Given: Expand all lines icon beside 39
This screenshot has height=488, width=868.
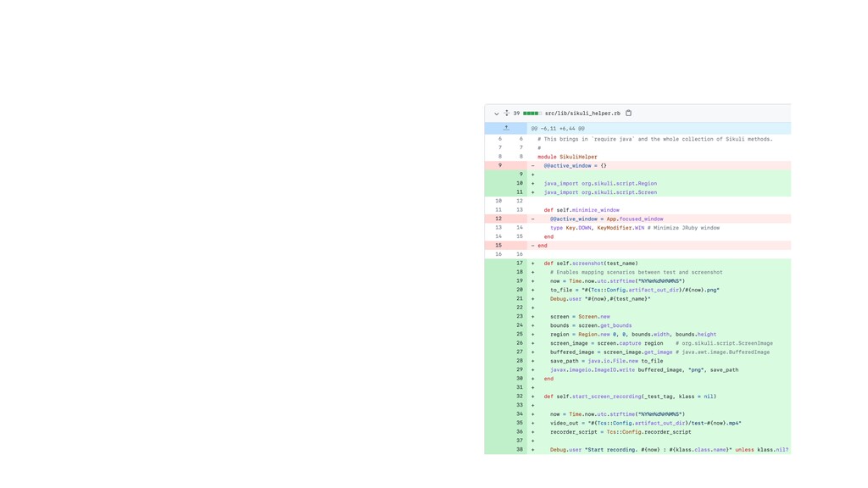Looking at the screenshot, I should pyautogui.click(x=507, y=113).
